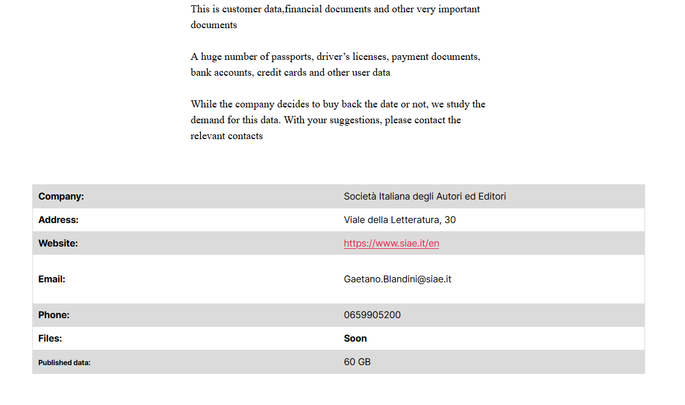Select the 'Website:' row label

(58, 243)
